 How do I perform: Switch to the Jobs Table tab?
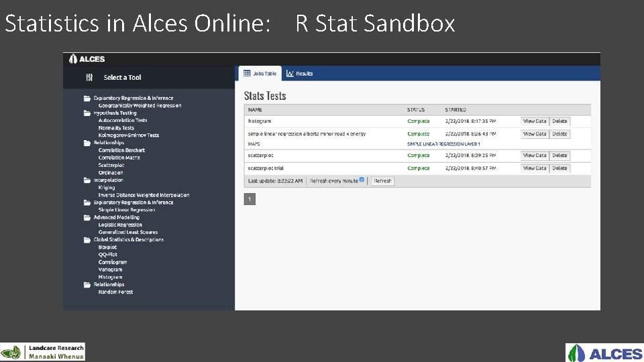tap(260, 74)
